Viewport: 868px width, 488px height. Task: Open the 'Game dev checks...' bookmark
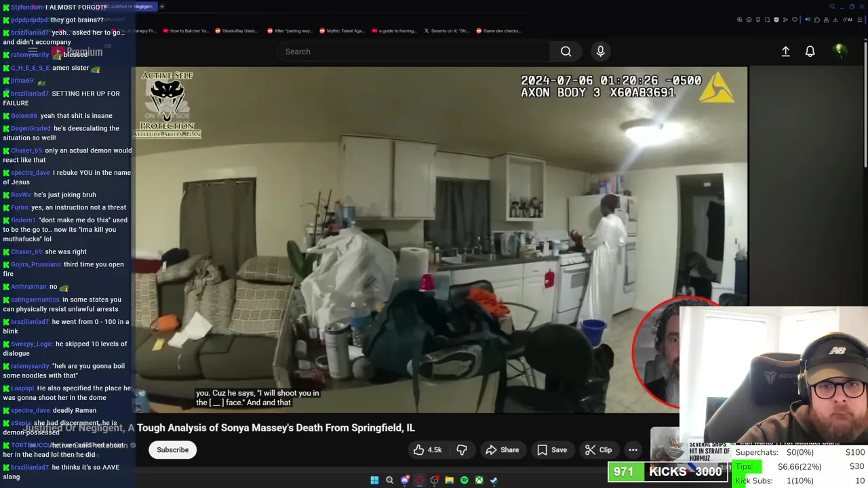coord(499,30)
